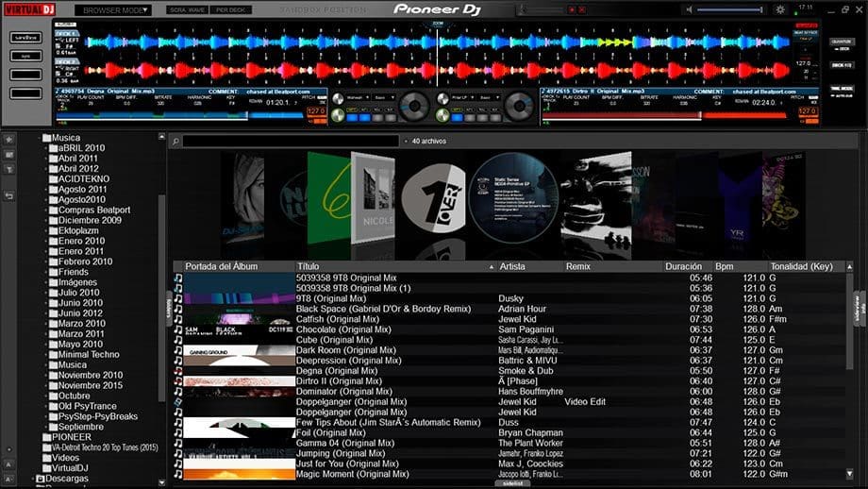Expand the Minimal Techno folder
The image size is (868, 489).
tap(46, 355)
